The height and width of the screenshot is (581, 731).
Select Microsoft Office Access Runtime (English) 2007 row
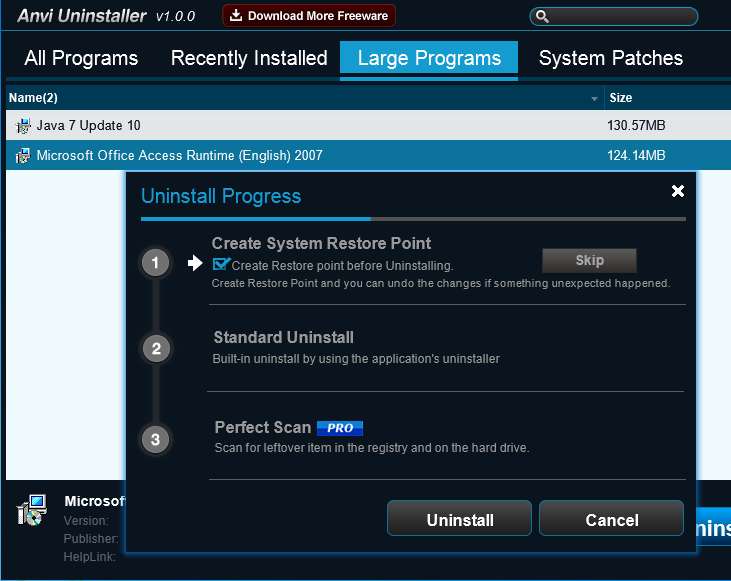click(368, 155)
